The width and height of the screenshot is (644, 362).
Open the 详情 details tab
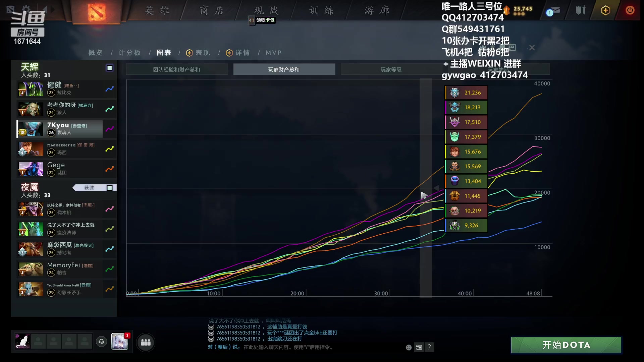(238, 53)
